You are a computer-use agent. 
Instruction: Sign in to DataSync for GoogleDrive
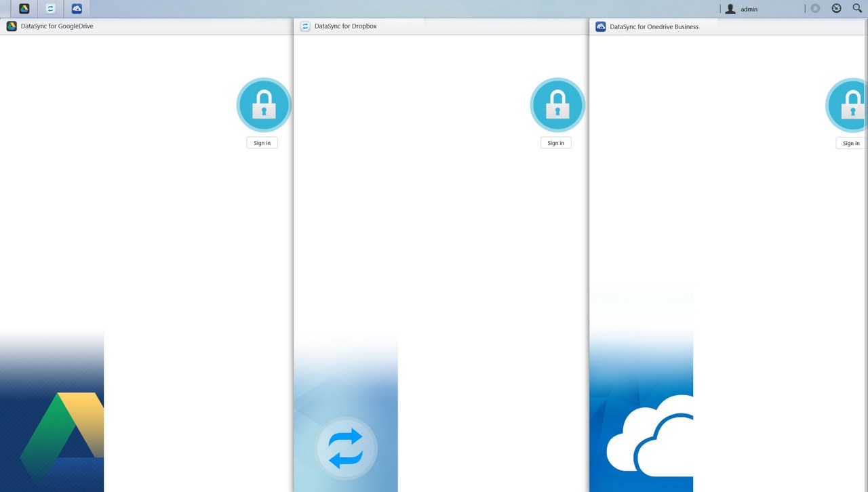pos(262,143)
